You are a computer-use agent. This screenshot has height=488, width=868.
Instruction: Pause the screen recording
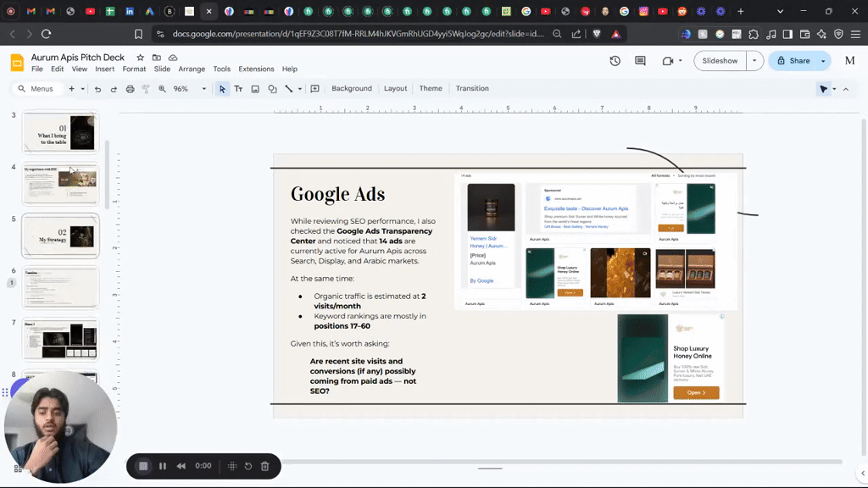(x=163, y=466)
